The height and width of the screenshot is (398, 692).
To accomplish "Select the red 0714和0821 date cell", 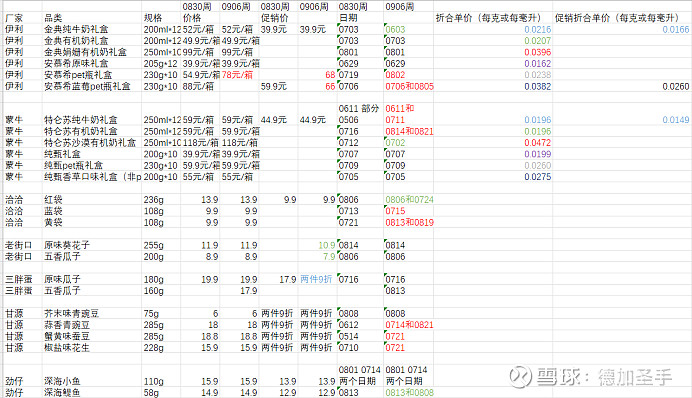I will coord(409,325).
